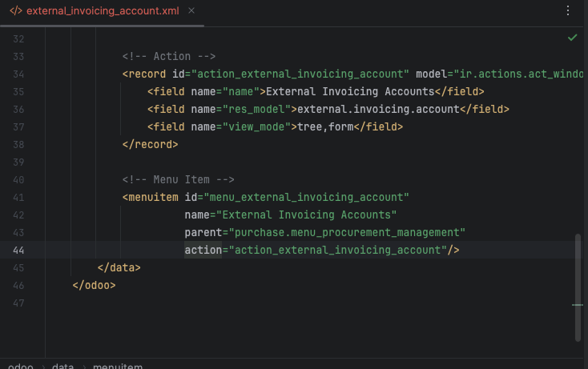The height and width of the screenshot is (369, 588).
Task: Click the 'view_mode' attribute value on line 37
Action: [x=257, y=127]
